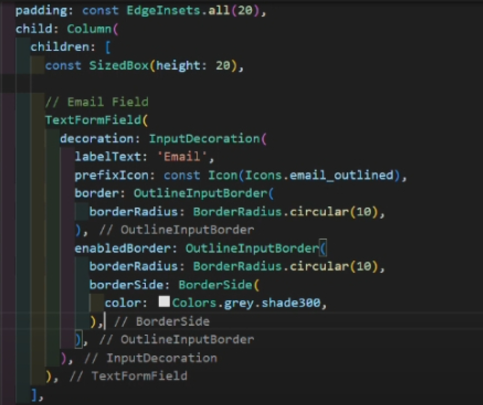Image resolution: width=483 pixels, height=405 pixels.
Task: Click the '// InputDecoration' closing label
Action: click(151, 358)
